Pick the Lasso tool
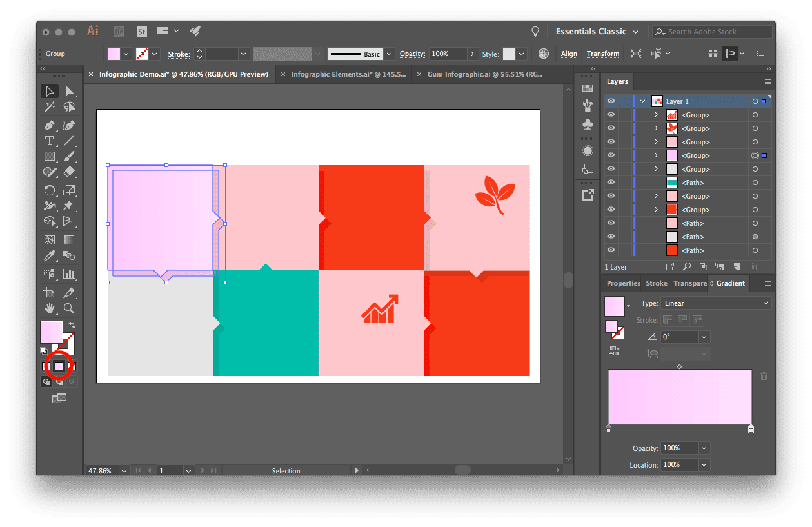This screenshot has height=527, width=812. (x=69, y=108)
